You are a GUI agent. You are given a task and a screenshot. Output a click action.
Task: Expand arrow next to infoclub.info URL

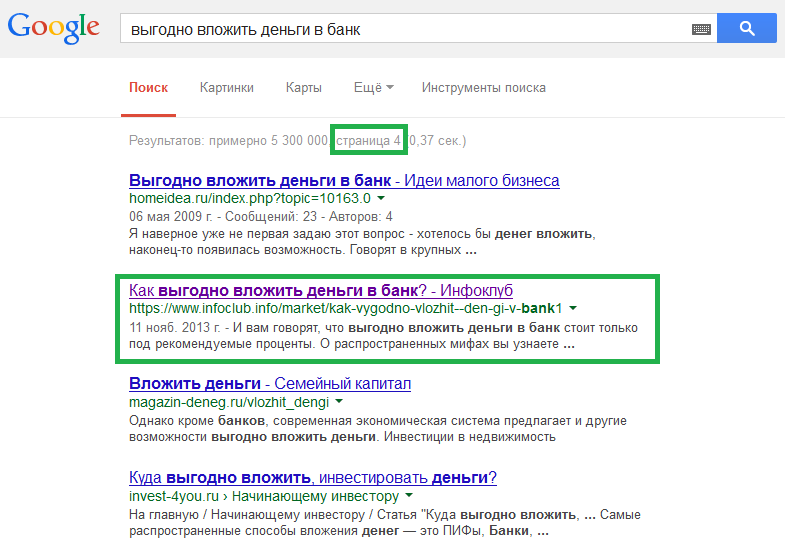[573, 308]
